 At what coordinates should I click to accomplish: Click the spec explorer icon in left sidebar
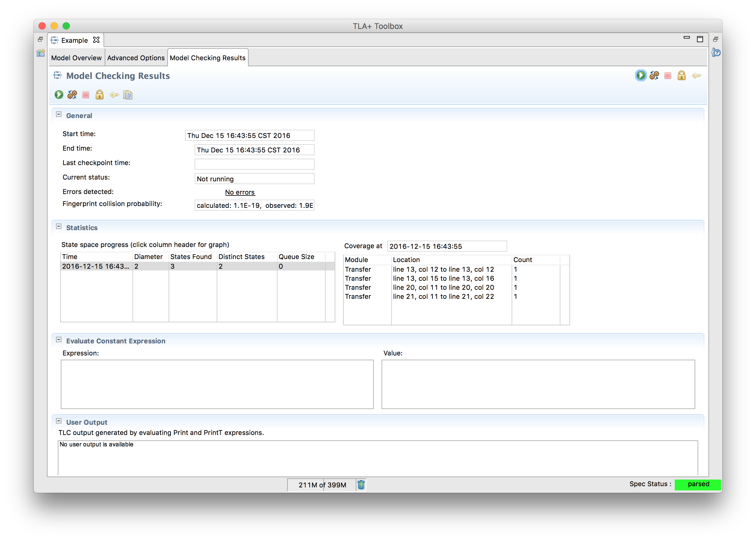pyautogui.click(x=41, y=53)
